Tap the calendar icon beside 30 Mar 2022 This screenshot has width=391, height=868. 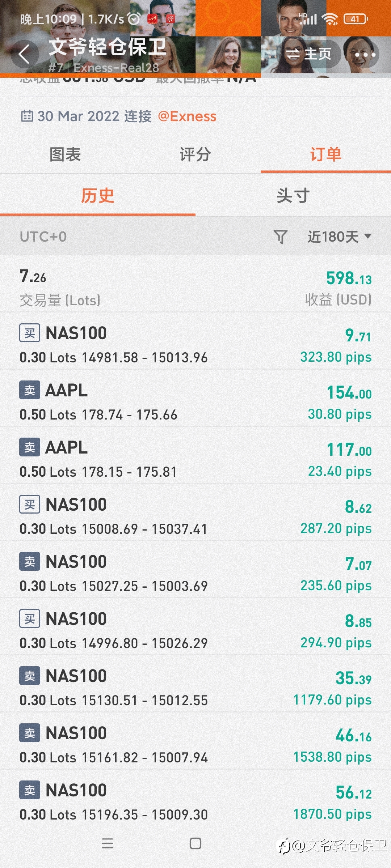27,116
